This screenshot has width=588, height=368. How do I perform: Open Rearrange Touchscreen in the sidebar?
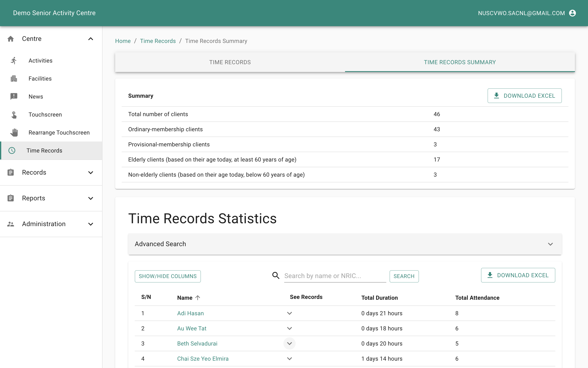tap(51, 133)
